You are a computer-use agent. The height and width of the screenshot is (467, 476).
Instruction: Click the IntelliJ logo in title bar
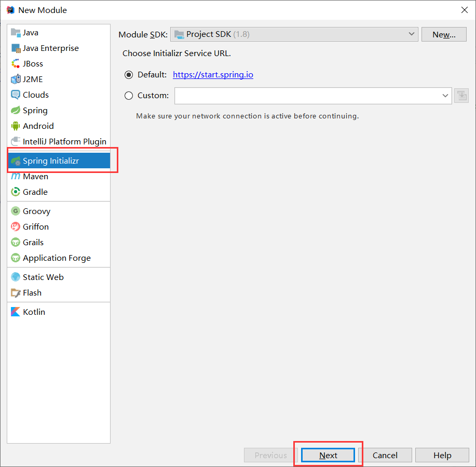tap(10, 10)
